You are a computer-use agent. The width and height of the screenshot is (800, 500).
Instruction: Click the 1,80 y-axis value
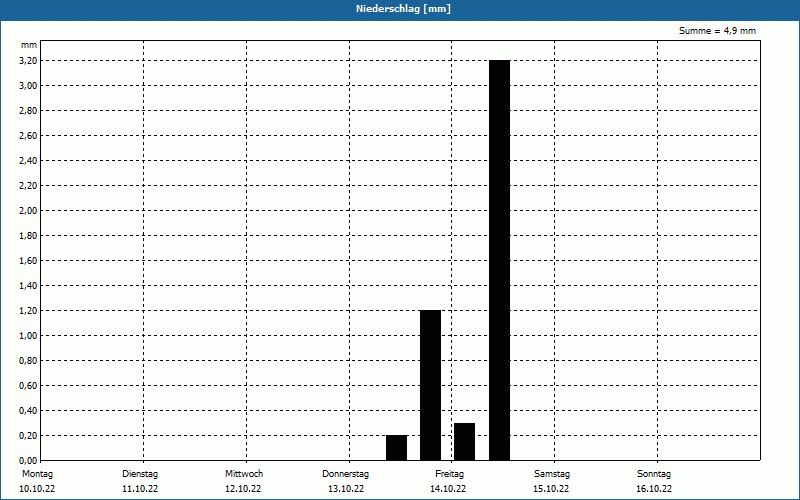28,236
